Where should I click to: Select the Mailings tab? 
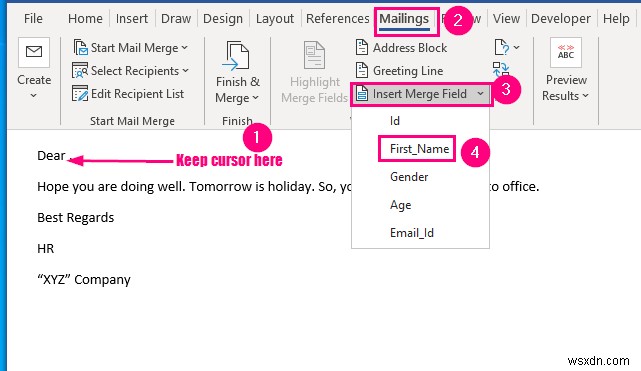click(x=404, y=19)
